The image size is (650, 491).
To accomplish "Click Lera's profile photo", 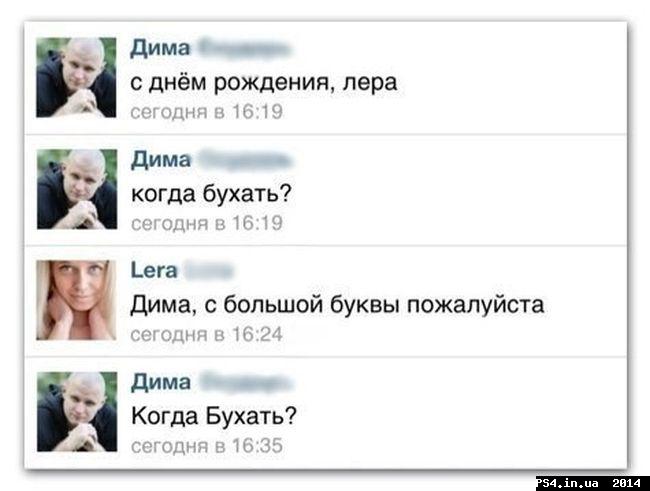I will 76,300.
